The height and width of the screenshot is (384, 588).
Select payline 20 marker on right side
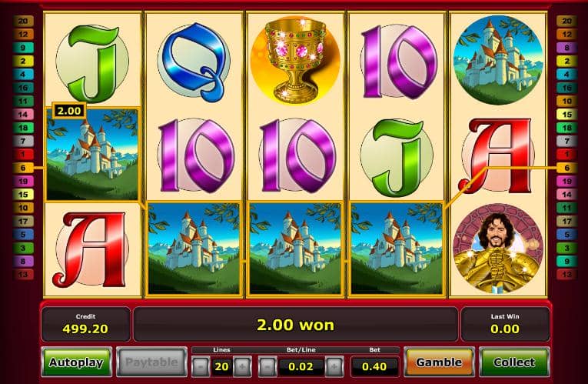(566, 21)
